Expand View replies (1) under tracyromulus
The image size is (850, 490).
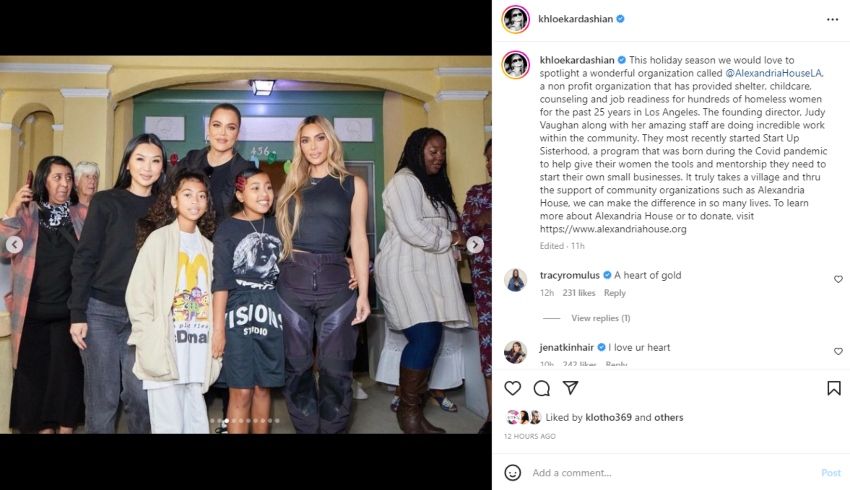601,318
